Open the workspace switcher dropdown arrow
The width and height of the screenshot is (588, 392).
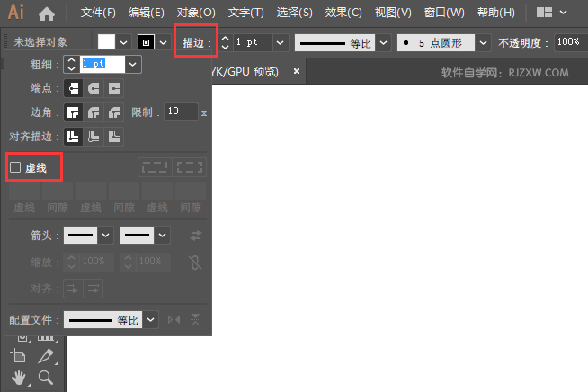(563, 13)
